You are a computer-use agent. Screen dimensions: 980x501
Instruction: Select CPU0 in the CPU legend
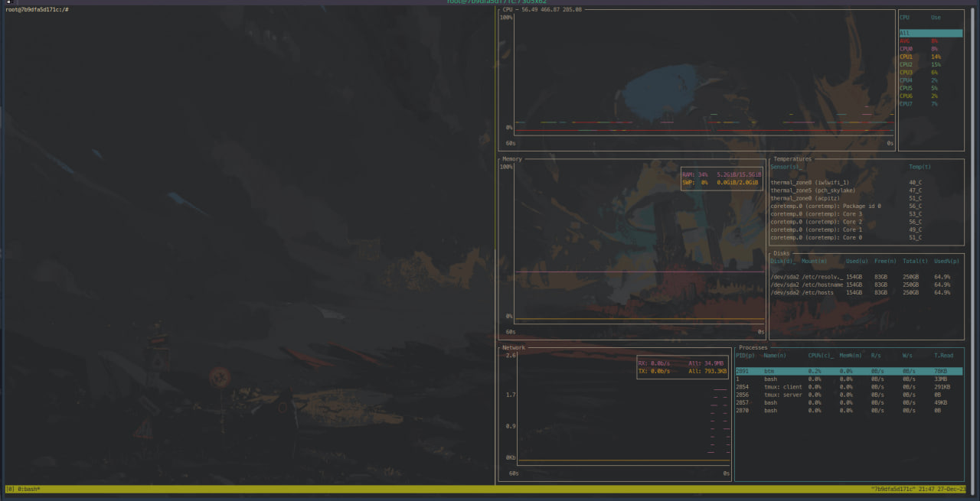(x=930, y=49)
